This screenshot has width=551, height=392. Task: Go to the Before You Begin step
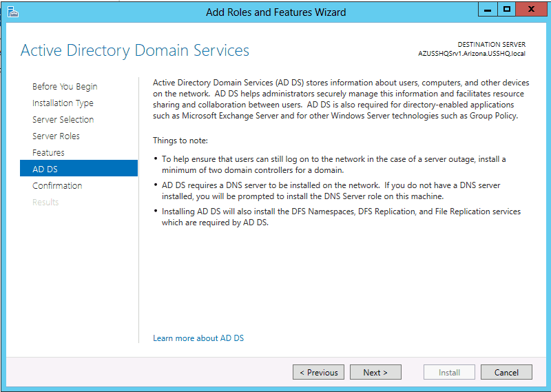(x=65, y=87)
